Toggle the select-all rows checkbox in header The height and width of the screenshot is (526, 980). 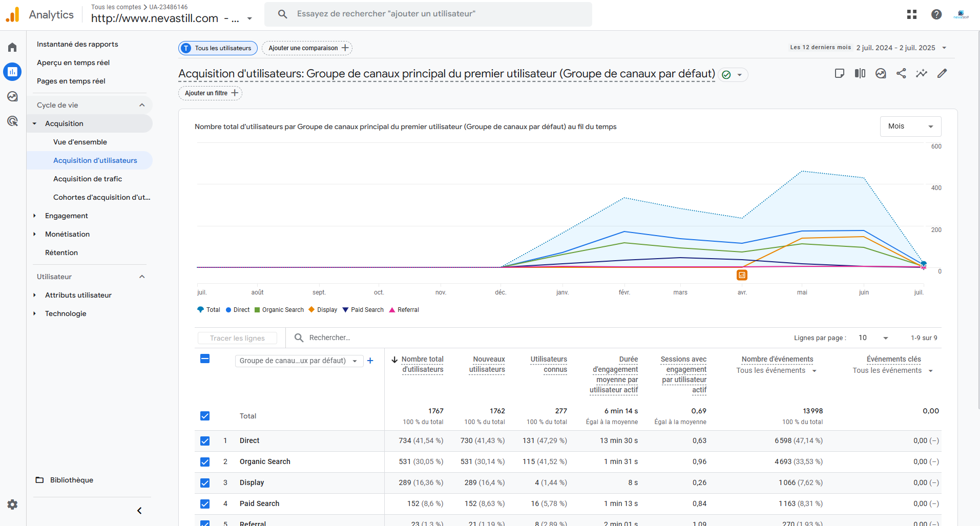(205, 359)
